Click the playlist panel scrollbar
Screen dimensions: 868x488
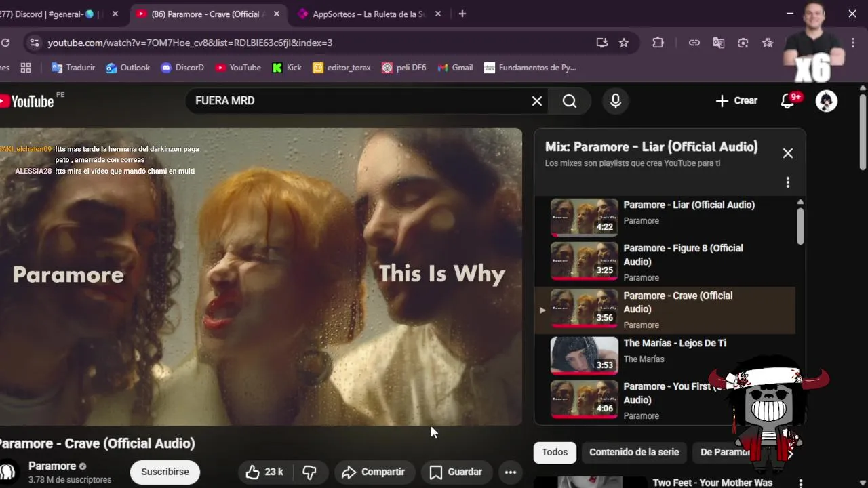800,226
